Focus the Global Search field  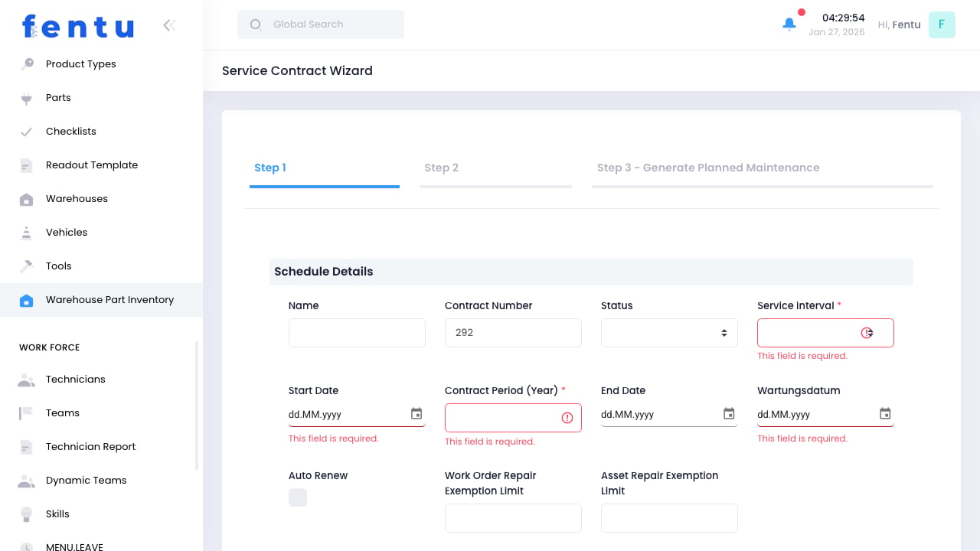(x=321, y=24)
